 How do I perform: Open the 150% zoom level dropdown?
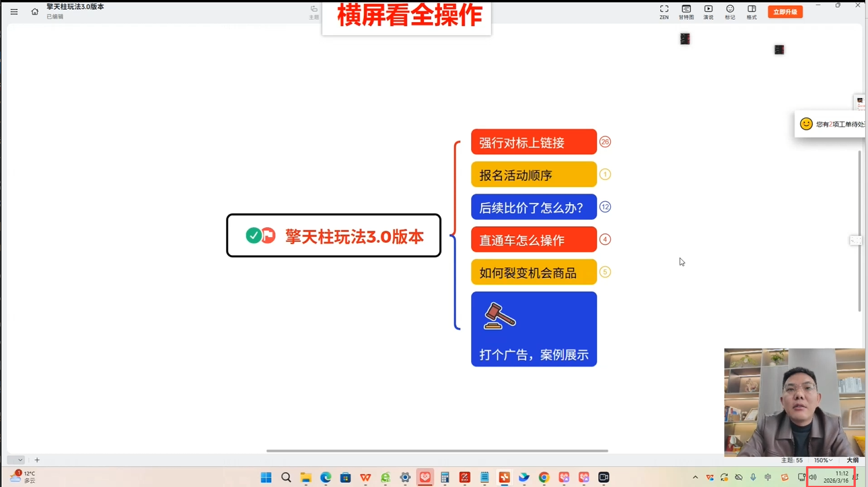coord(823,460)
